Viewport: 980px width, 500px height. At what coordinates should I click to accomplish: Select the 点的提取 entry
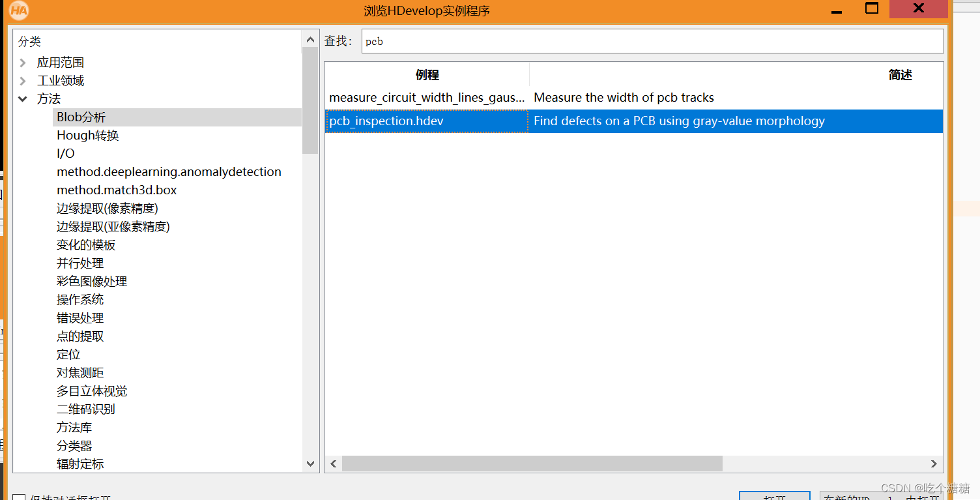click(x=80, y=336)
